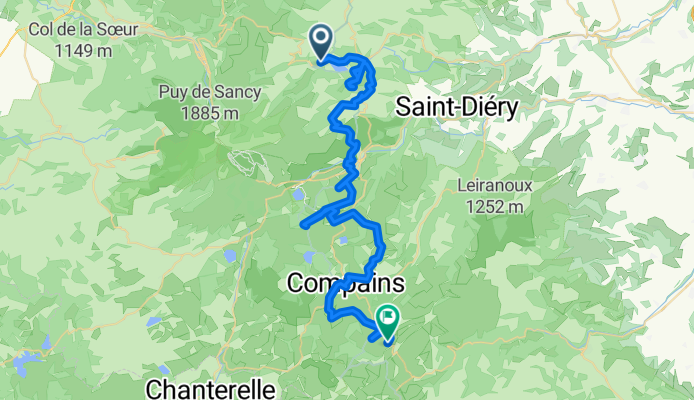
Task: Click the Chanterelle place label
Action: (x=210, y=389)
